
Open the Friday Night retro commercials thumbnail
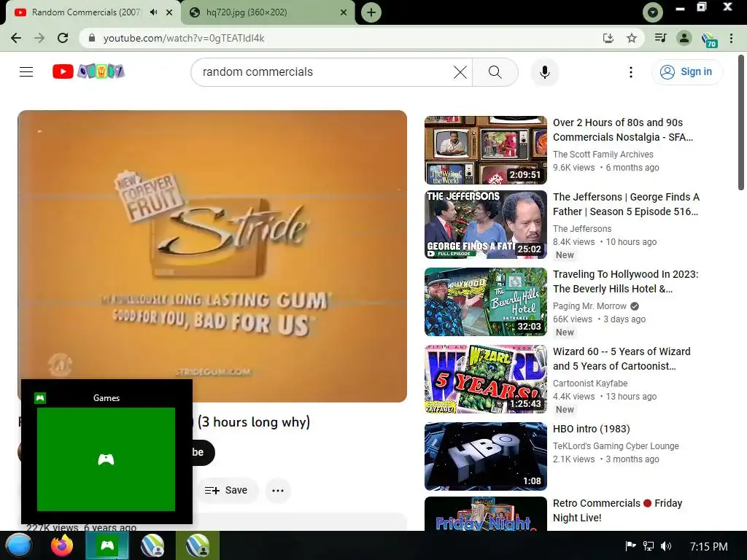[x=485, y=514]
